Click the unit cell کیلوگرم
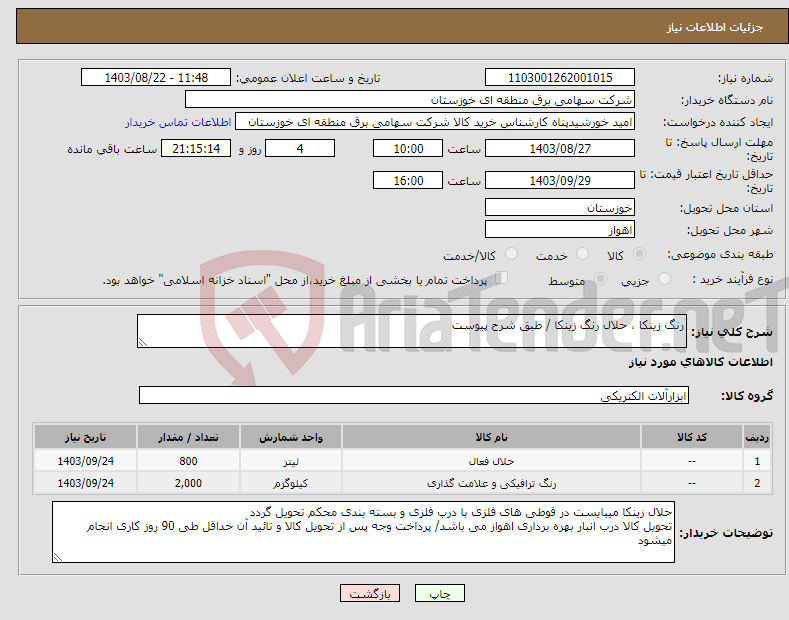This screenshot has width=789, height=620. point(291,483)
